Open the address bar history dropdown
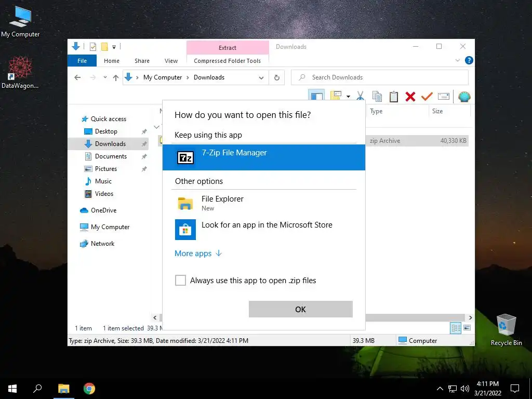 point(261,78)
